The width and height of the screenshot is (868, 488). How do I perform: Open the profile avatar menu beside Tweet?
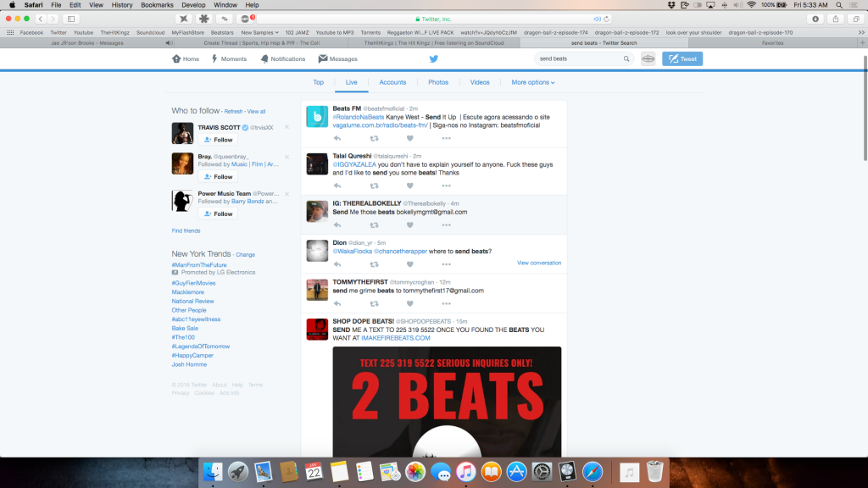648,58
